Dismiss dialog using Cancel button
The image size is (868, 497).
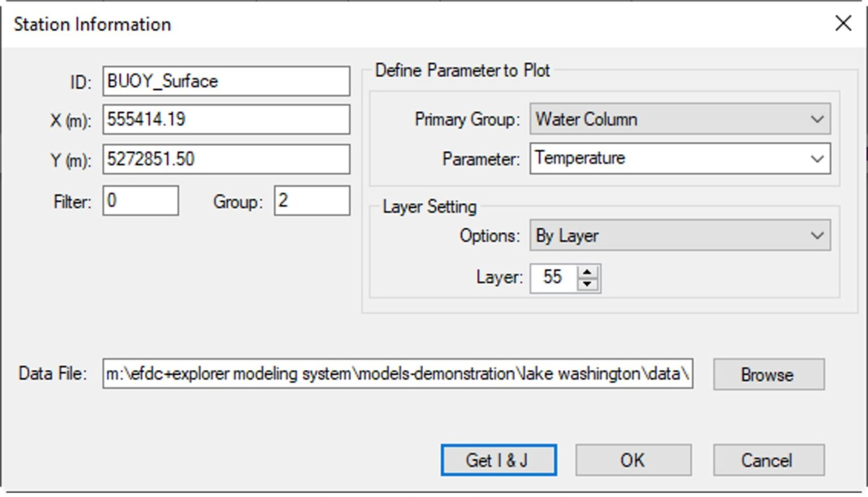click(x=768, y=460)
